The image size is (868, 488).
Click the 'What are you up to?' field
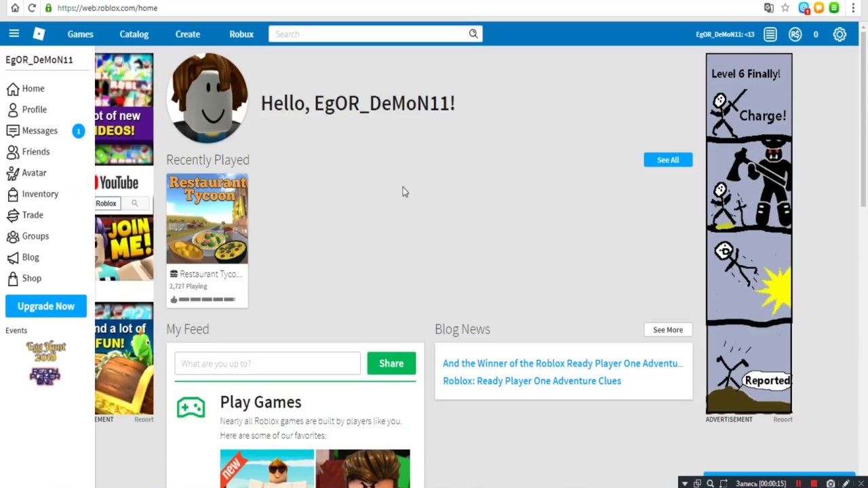coord(268,363)
